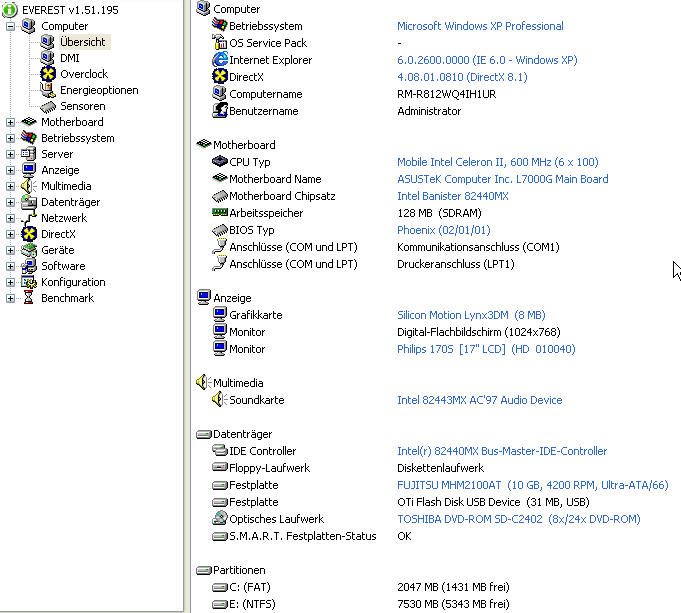This screenshot has height=613, width=681.
Task: Click the OS Service Pack icon
Action: pyautogui.click(x=220, y=42)
